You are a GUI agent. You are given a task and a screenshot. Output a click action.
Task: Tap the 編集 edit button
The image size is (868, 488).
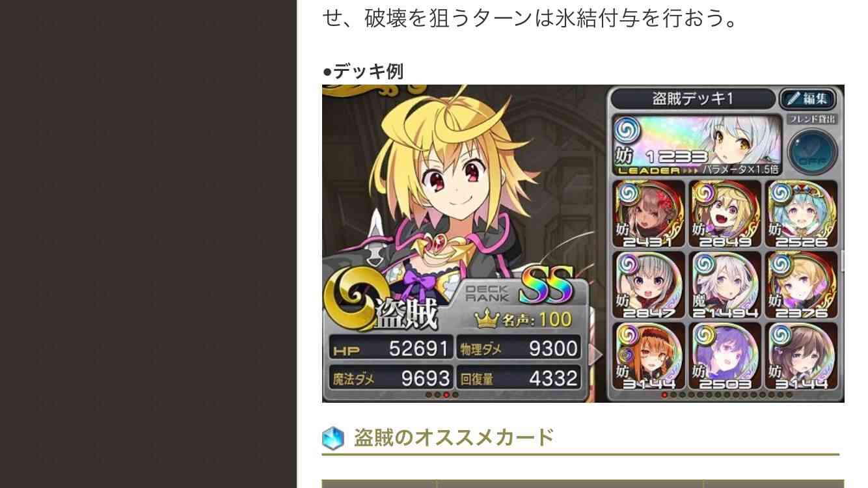tap(807, 98)
